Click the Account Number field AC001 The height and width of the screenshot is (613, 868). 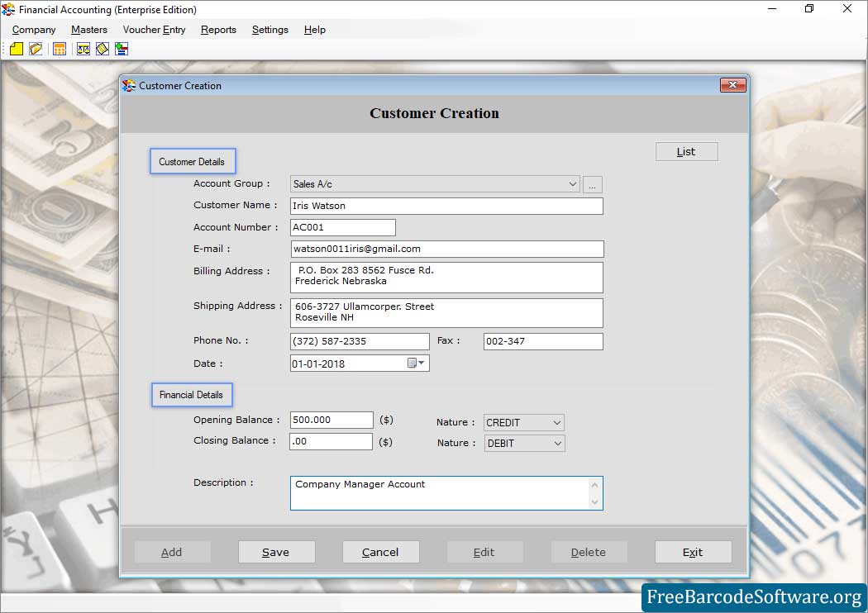tap(343, 227)
